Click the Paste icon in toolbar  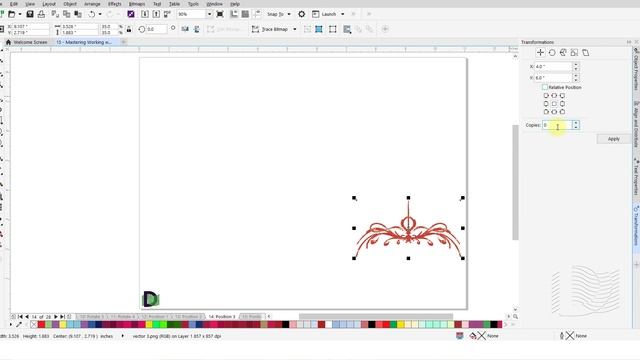coord(78,14)
